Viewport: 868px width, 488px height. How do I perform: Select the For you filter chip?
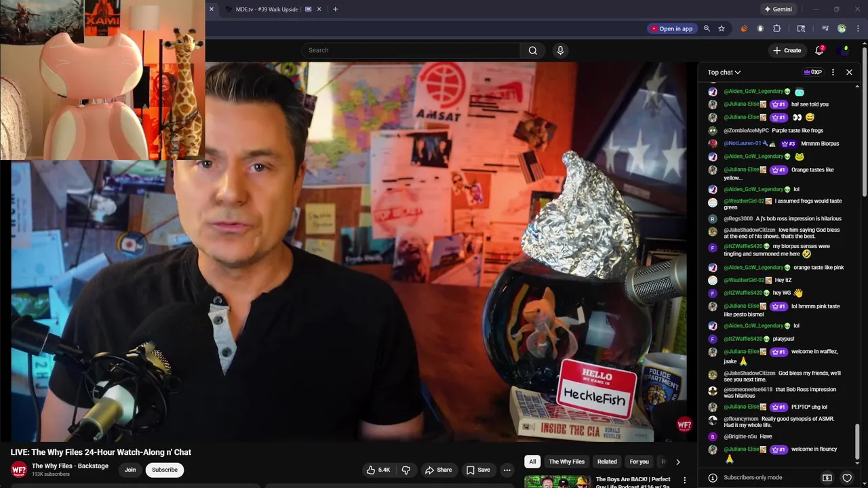pyautogui.click(x=639, y=462)
